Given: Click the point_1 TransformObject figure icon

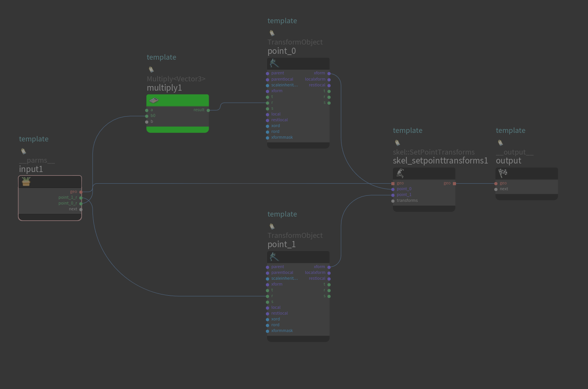Looking at the screenshot, I should point(274,256).
